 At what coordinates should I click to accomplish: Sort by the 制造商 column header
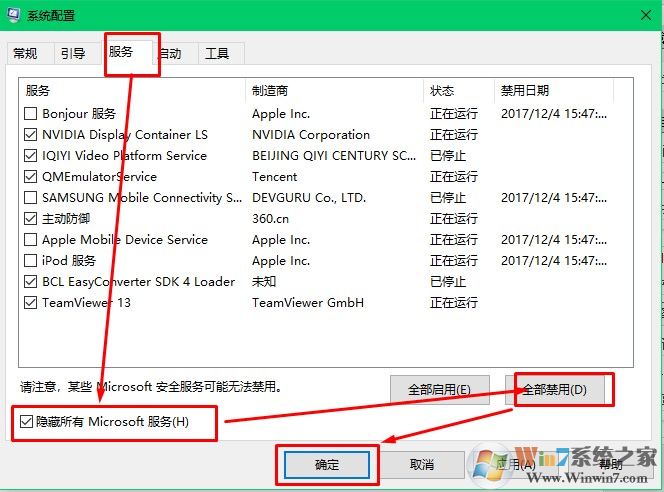pyautogui.click(x=335, y=91)
